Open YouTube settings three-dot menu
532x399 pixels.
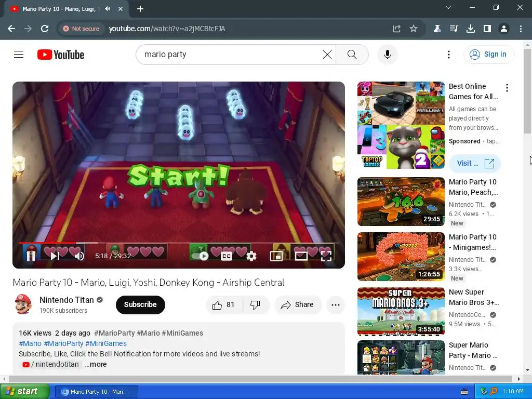tap(448, 54)
